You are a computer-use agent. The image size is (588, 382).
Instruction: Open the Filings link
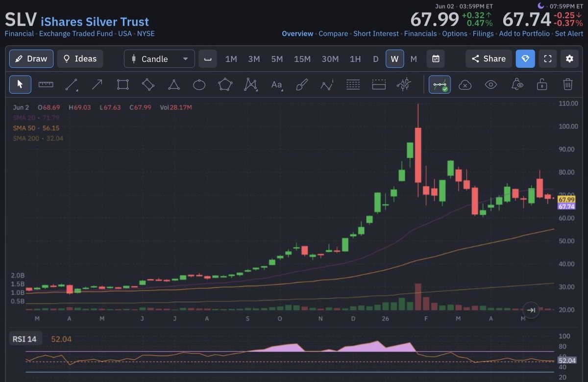pyautogui.click(x=483, y=34)
